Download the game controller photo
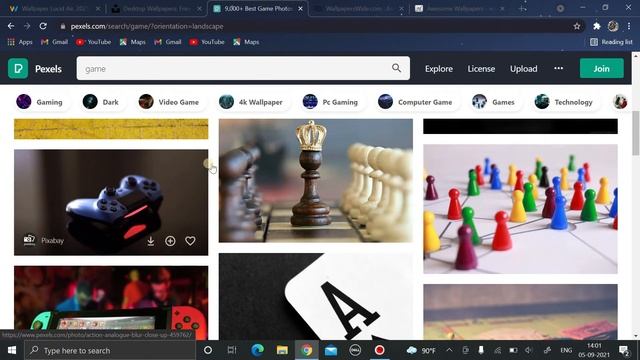 pos(151,241)
